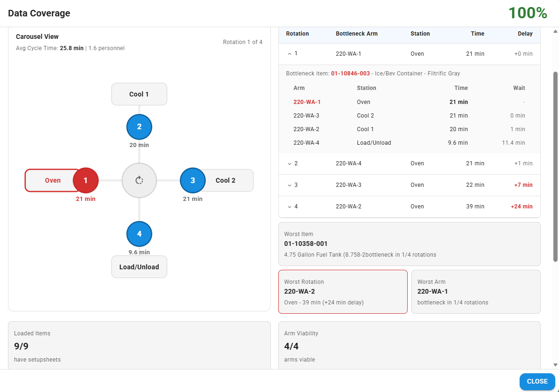Image resolution: width=559 pixels, height=392 pixels.
Task: Click the scrollbar down arrow
Action: click(555, 365)
